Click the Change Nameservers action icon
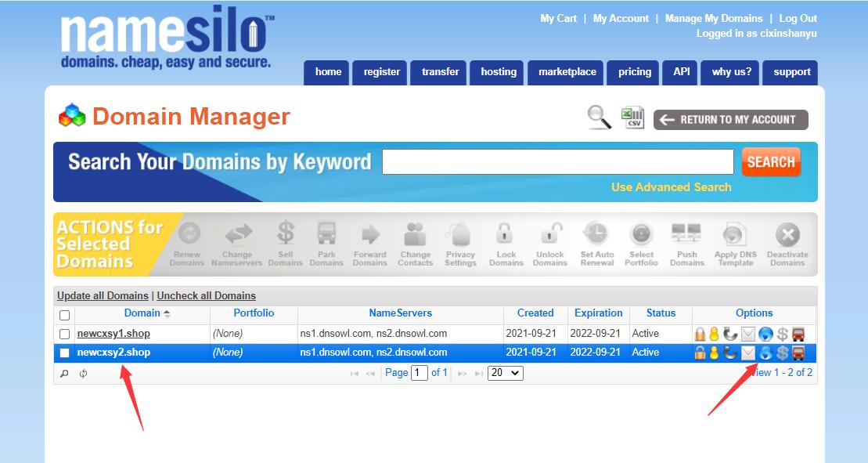 pos(237,233)
